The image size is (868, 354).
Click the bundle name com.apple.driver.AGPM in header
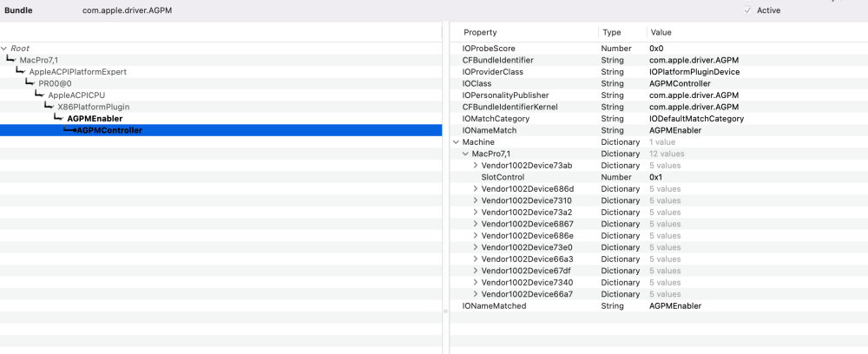pyautogui.click(x=128, y=10)
